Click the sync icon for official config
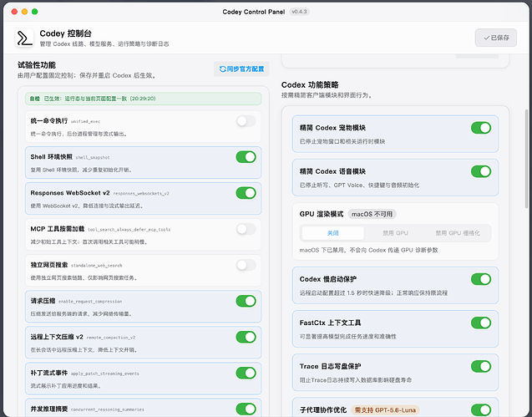 coord(222,69)
